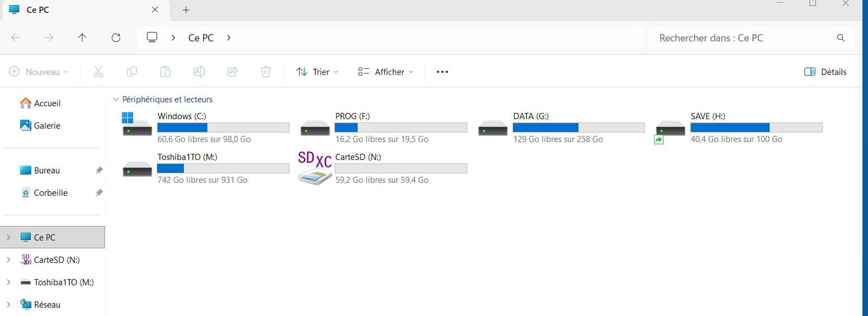Open the Afficher view dropdown

click(x=386, y=72)
